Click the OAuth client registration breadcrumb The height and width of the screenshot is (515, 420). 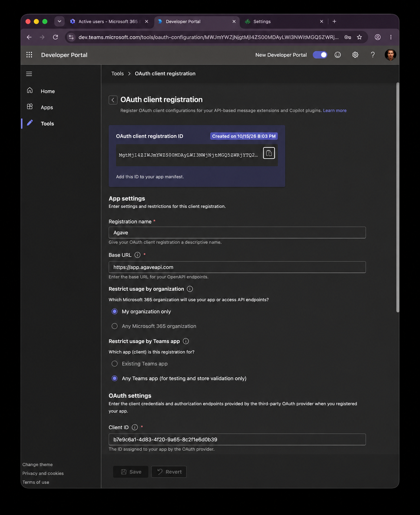(x=165, y=73)
